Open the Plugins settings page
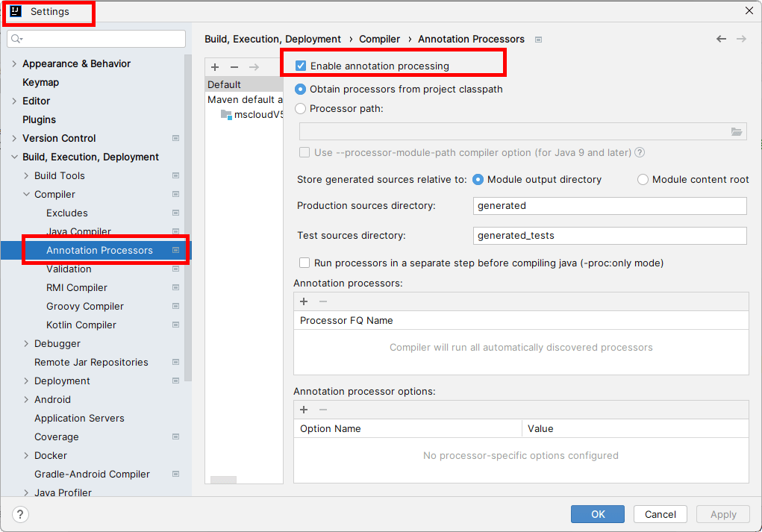The image size is (762, 532). coord(39,119)
